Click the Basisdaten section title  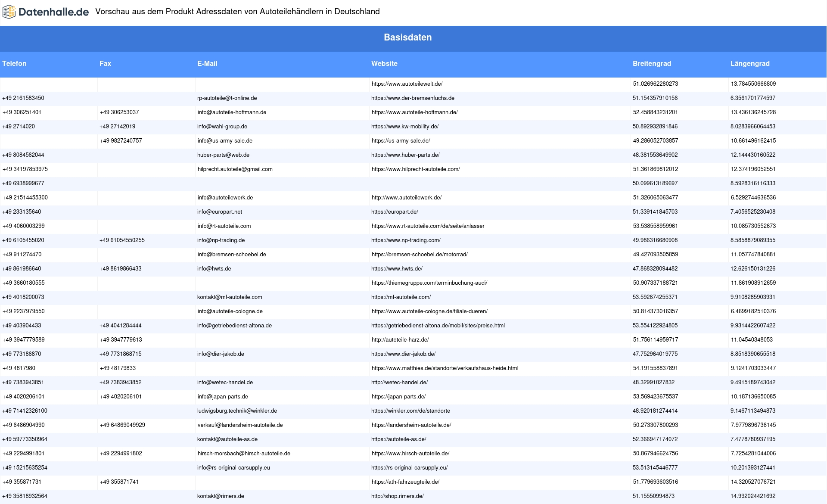pyautogui.click(x=407, y=37)
